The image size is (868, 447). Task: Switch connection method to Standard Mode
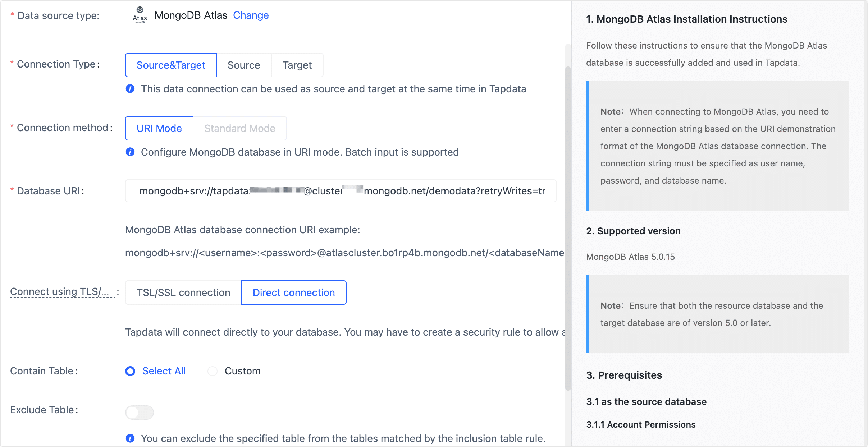tap(239, 128)
